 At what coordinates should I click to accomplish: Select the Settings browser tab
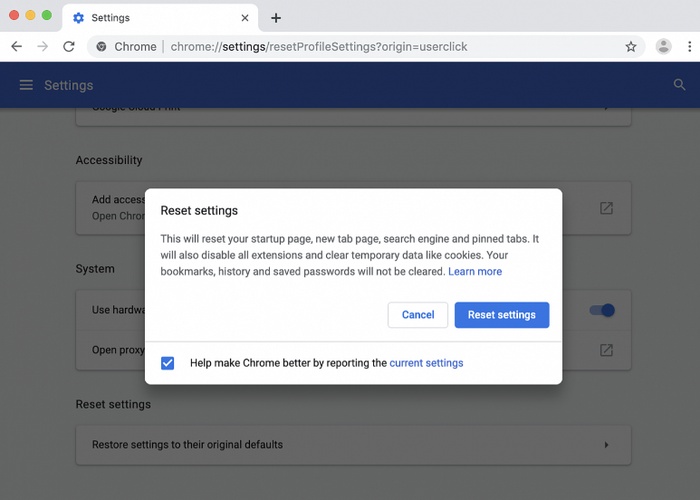click(160, 18)
